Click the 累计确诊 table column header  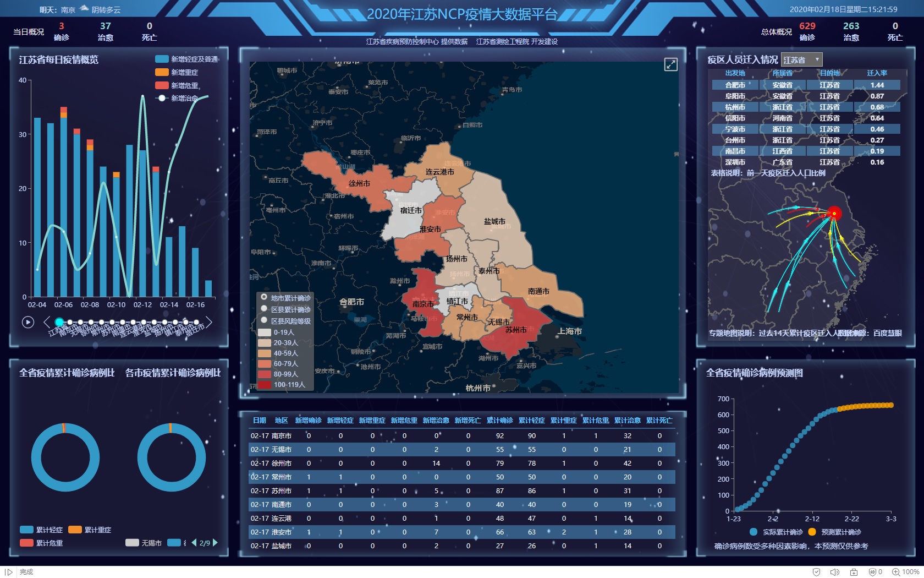tap(499, 421)
